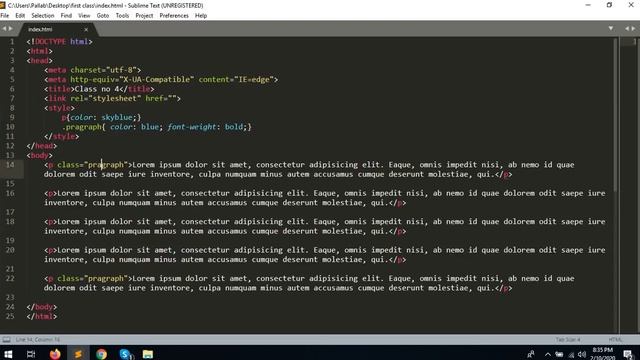Viewport: 640px width, 360px height.
Task: Click "font-weight" property in style block
Action: point(191,127)
